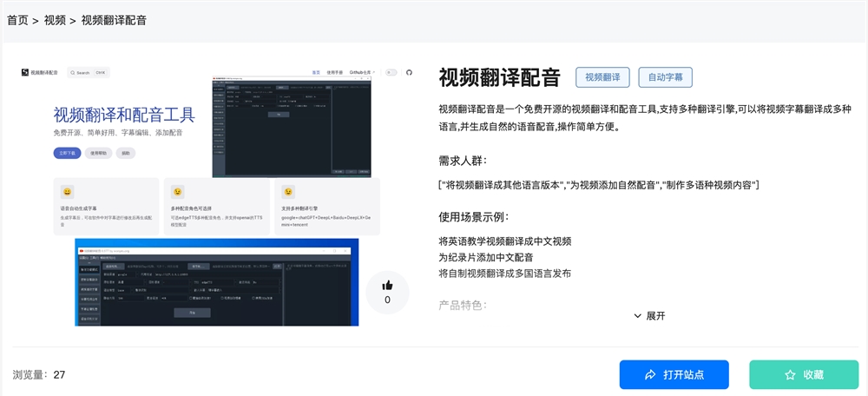This screenshot has height=396, width=868.
Task: Click the Search box in preview
Action: (x=89, y=73)
